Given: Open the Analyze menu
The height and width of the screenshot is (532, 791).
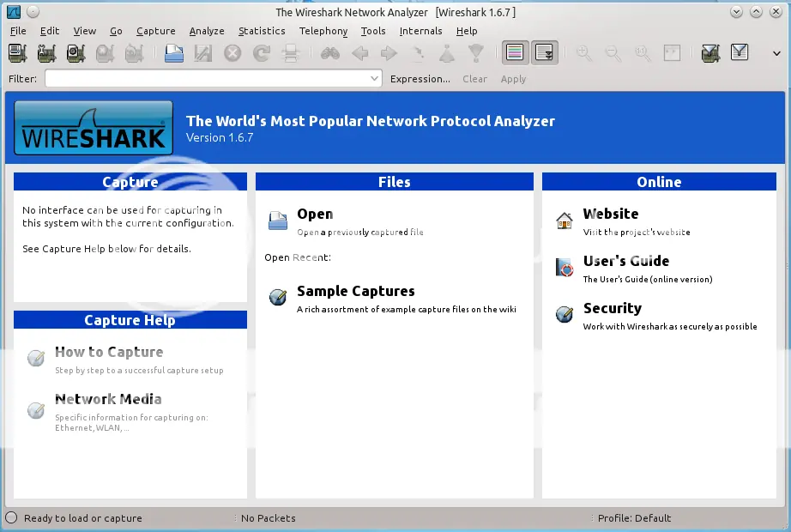Looking at the screenshot, I should pyautogui.click(x=207, y=31).
